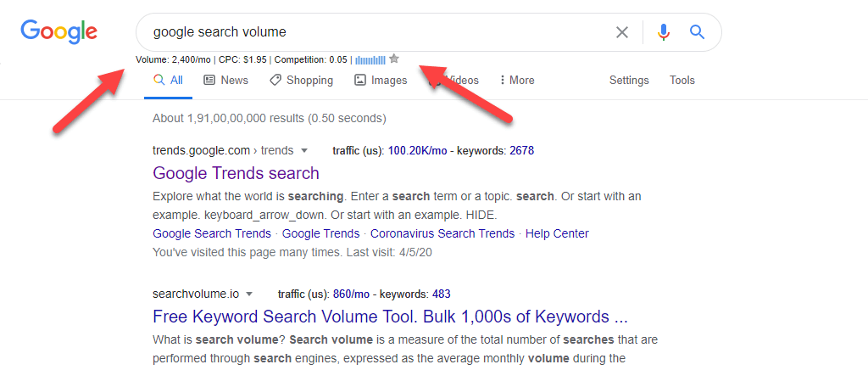Click the CPC: $1.95 text
This screenshot has width=868, height=370.
coord(242,59)
